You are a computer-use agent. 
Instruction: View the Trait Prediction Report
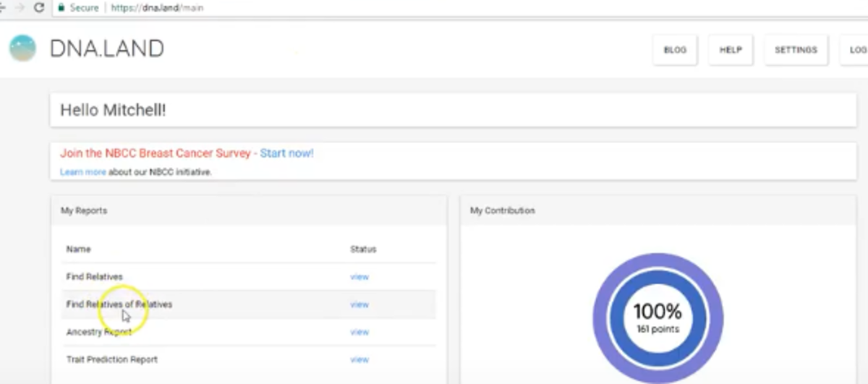click(x=359, y=359)
